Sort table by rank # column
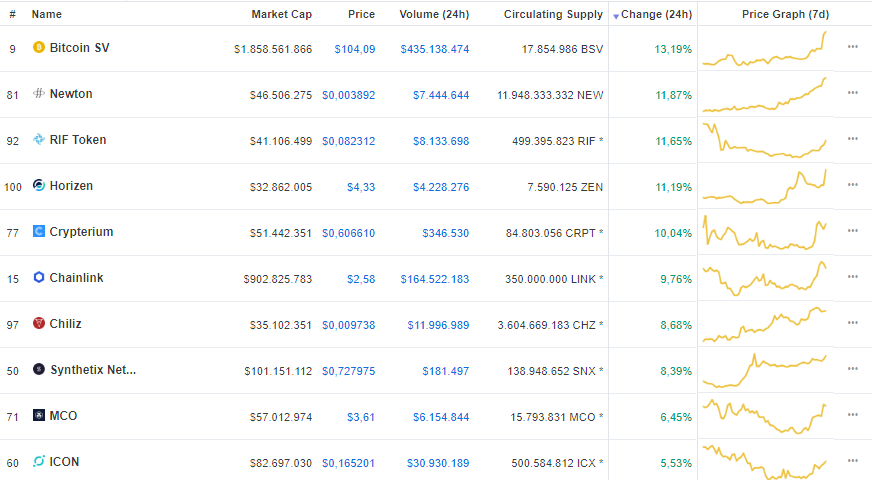The height and width of the screenshot is (480, 873). 12,14
